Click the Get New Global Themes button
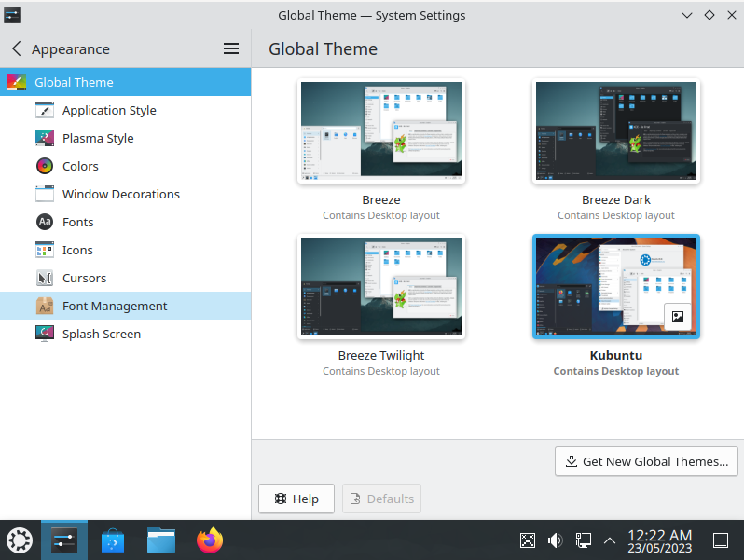Viewport: 744px width, 560px height. [646, 461]
